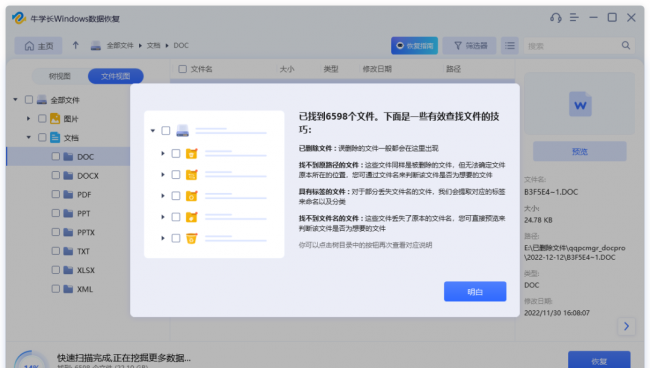Click 文档 in the breadcrumb path
Image resolution: width=650 pixels, height=368 pixels.
pyautogui.click(x=153, y=46)
